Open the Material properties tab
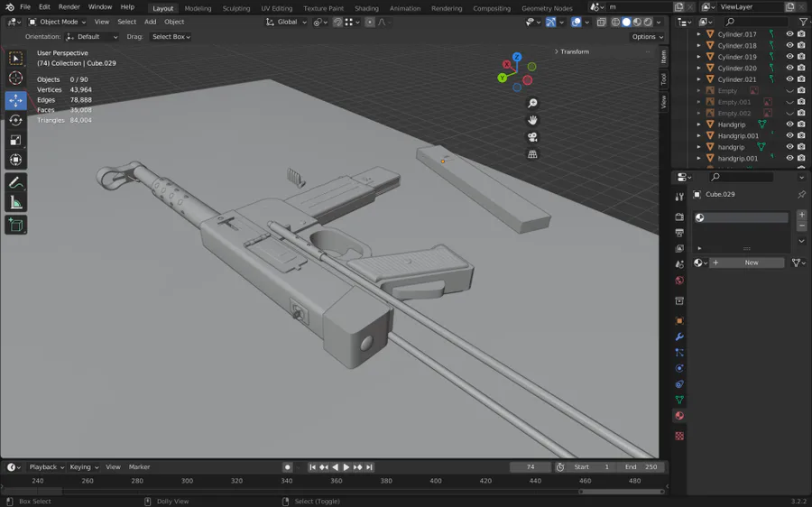The image size is (812, 507). click(679, 415)
